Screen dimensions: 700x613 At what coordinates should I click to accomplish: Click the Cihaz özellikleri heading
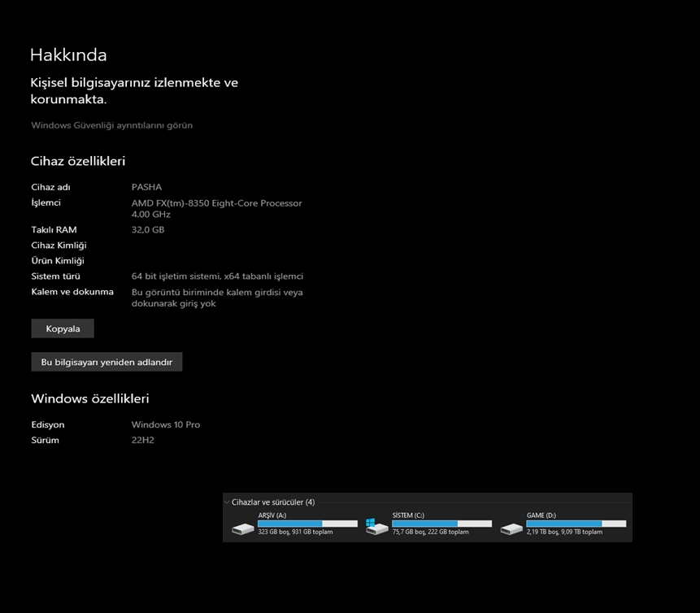click(78, 161)
